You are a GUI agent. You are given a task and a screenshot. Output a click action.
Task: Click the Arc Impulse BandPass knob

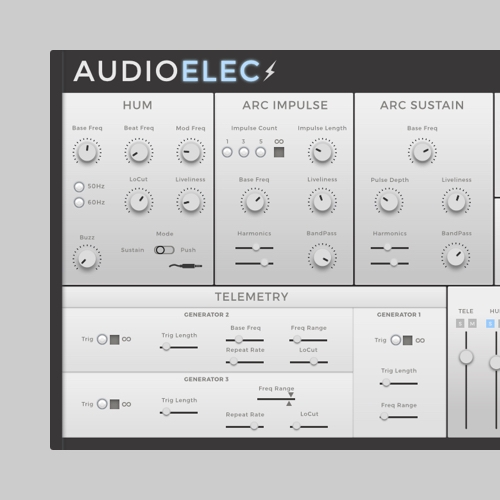[322, 257]
